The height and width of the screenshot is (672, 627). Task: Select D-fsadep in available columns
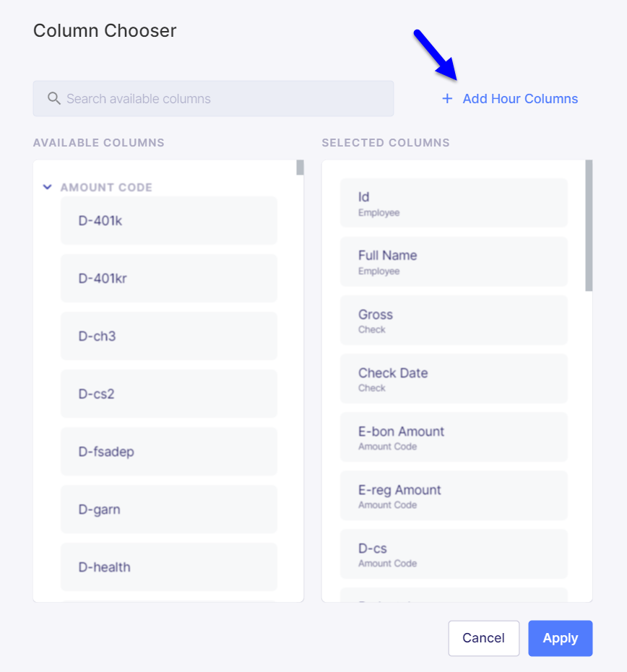169,452
